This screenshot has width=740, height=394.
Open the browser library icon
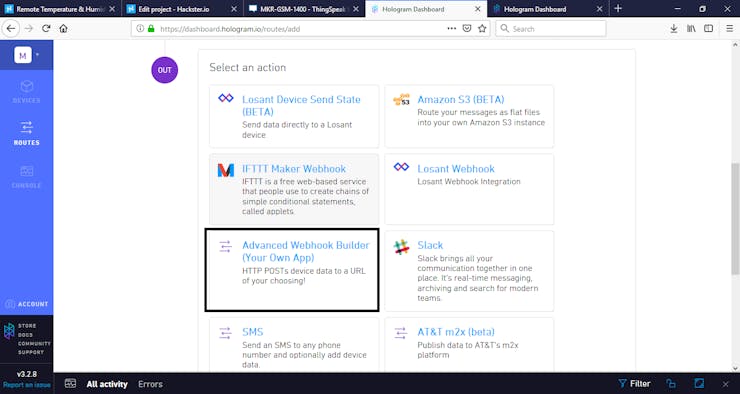click(x=691, y=29)
